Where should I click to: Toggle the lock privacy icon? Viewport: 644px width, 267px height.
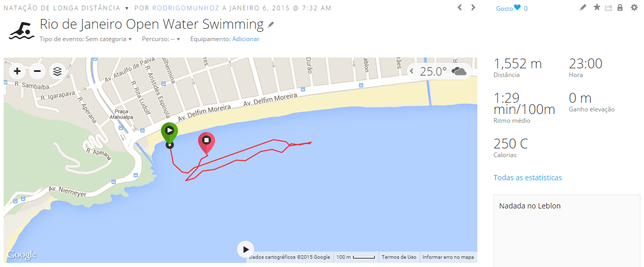[620, 8]
